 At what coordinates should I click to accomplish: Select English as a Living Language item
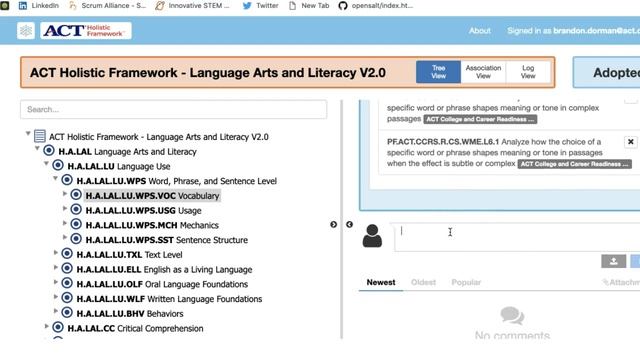point(164,269)
